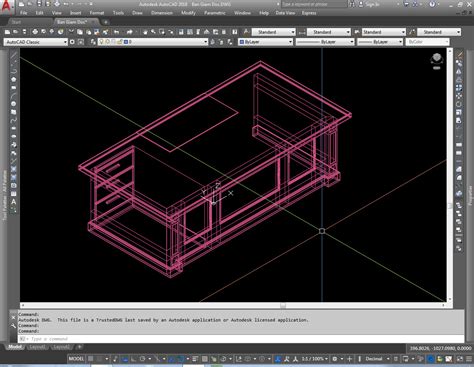Open the Modify menu
Screen dimensions: 474x367
click(188, 13)
